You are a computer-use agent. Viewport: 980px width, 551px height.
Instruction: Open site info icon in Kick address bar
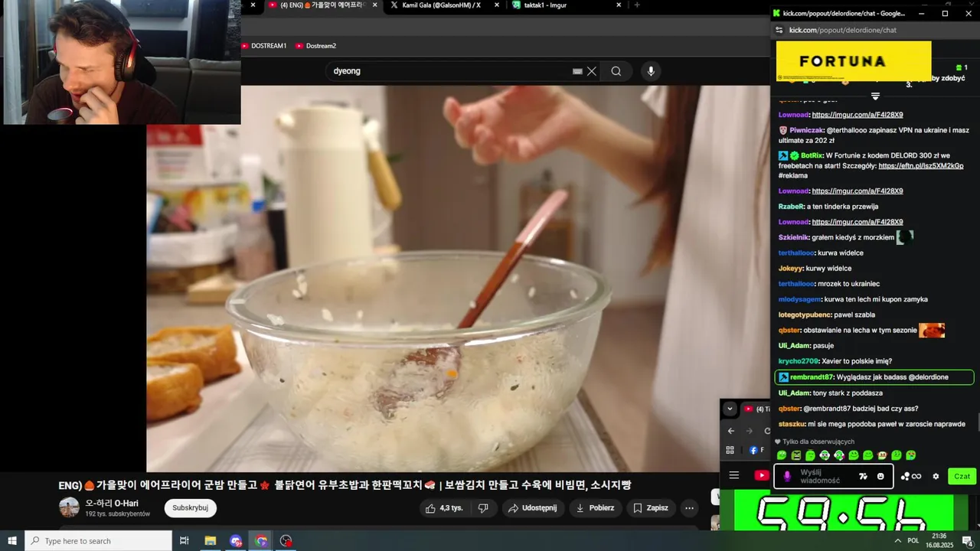(779, 30)
